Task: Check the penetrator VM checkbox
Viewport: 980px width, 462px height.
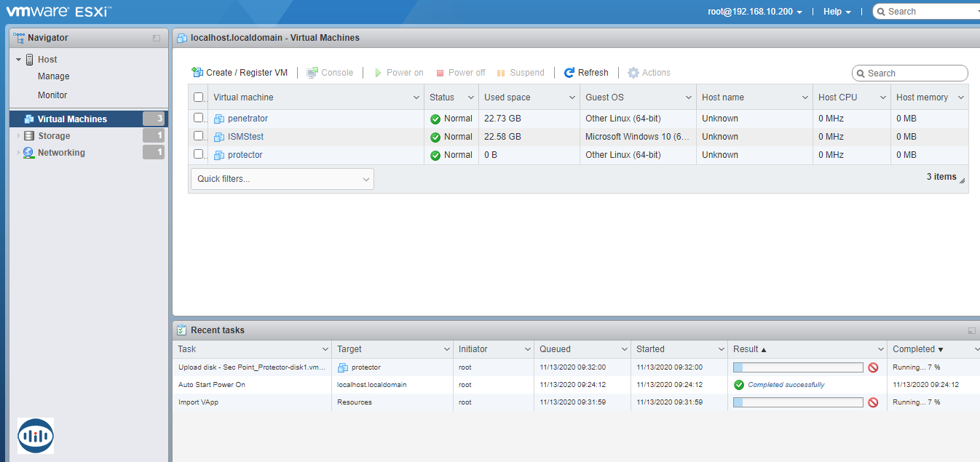Action: point(198,118)
